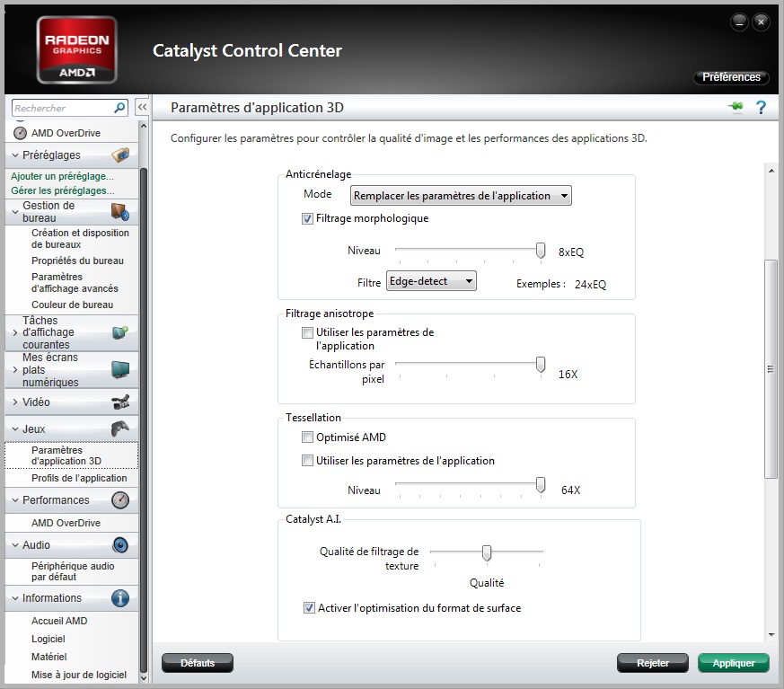The height and width of the screenshot is (689, 784).
Task: Click the main panel scroll up arrow
Action: click(771, 171)
